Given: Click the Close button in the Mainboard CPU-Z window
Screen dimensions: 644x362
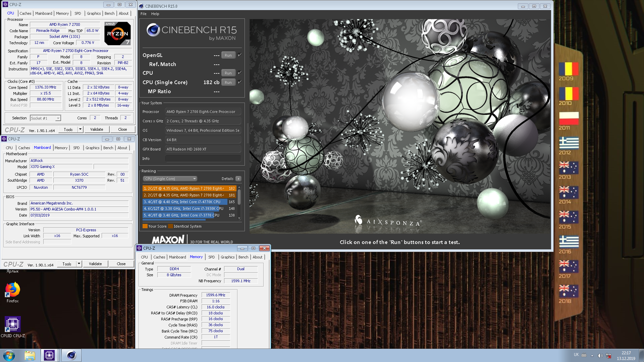Looking at the screenshot, I should point(121,264).
